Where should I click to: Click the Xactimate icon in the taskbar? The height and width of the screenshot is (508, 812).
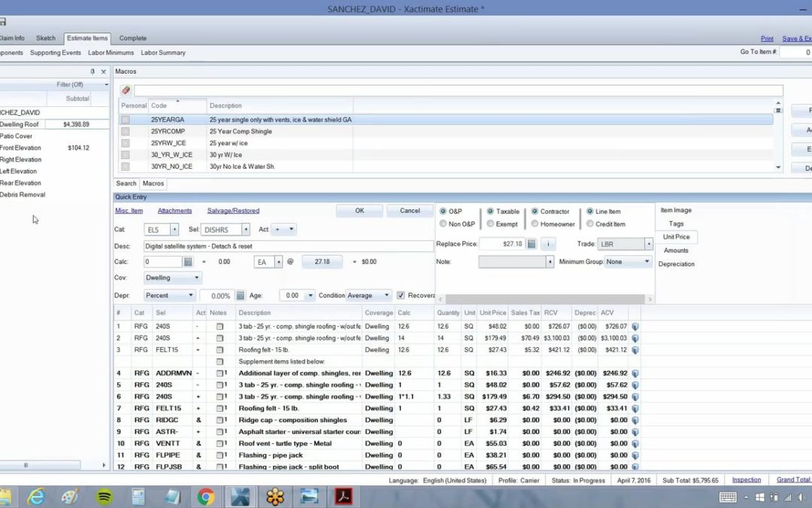[x=241, y=497]
